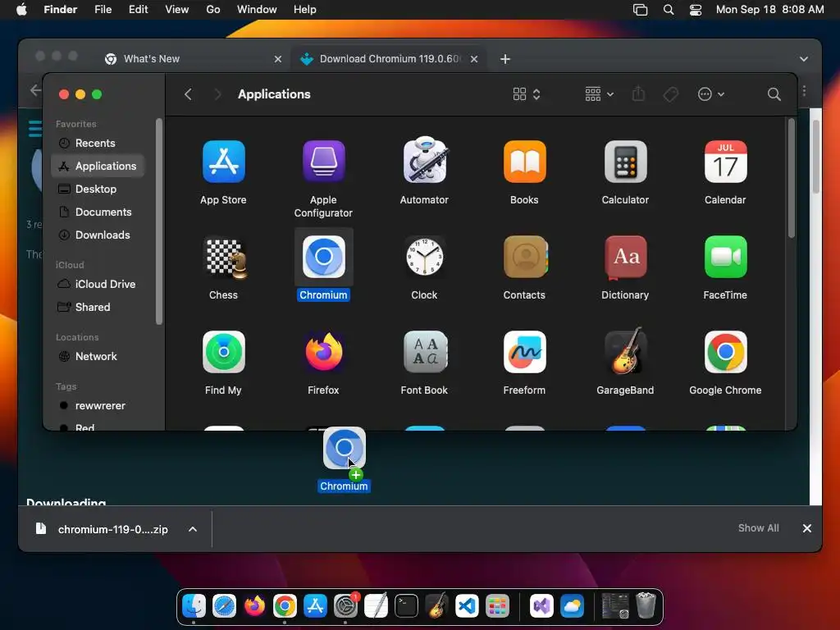Open the App Store application icon
The image size is (840, 630).
(x=223, y=162)
